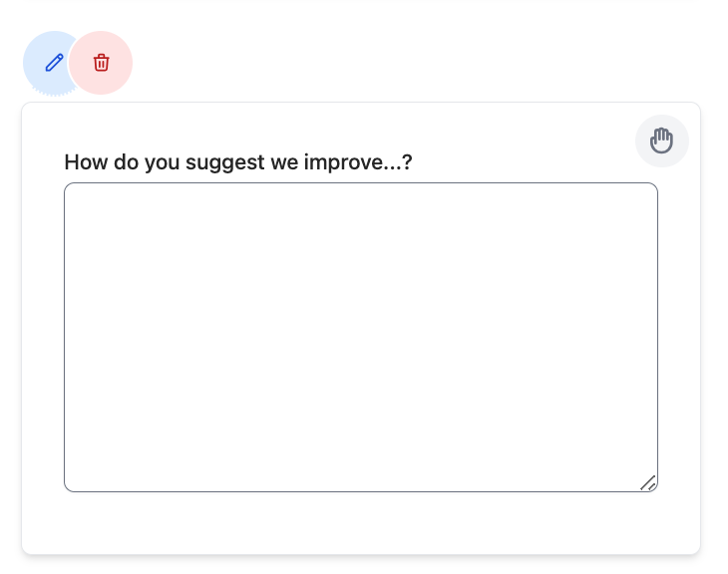The height and width of the screenshot is (574, 728).
Task: Select the reorder hand icon on the card
Action: pyautogui.click(x=661, y=141)
